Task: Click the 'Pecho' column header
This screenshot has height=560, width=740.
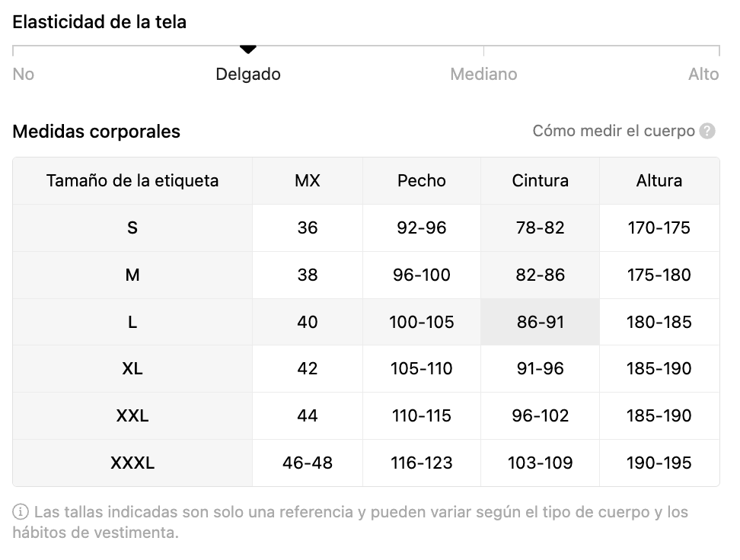Action: tap(422, 180)
